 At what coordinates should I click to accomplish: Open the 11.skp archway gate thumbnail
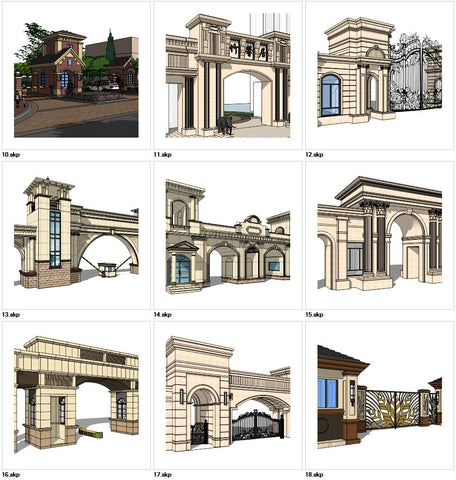[x=228, y=75]
